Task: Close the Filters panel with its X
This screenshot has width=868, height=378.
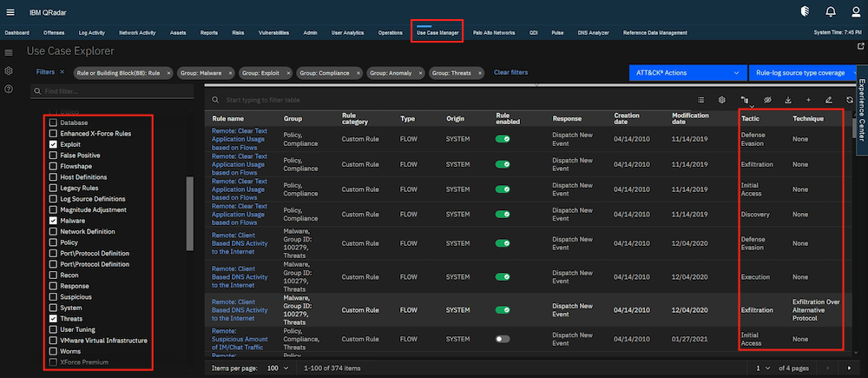Action: click(x=62, y=72)
